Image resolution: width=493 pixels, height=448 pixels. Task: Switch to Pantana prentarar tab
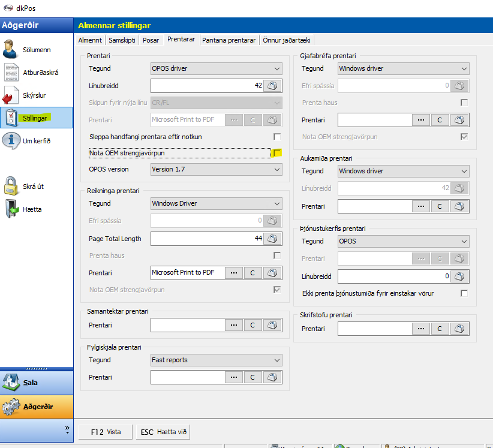point(229,40)
